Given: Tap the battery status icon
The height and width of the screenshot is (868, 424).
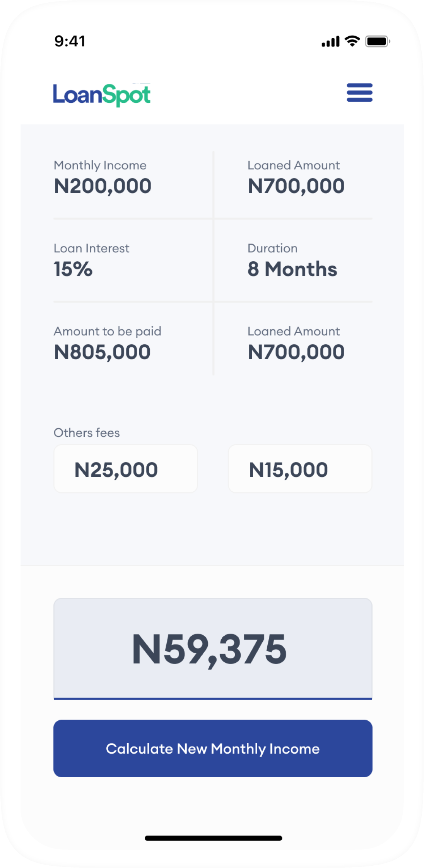Looking at the screenshot, I should 378,41.
